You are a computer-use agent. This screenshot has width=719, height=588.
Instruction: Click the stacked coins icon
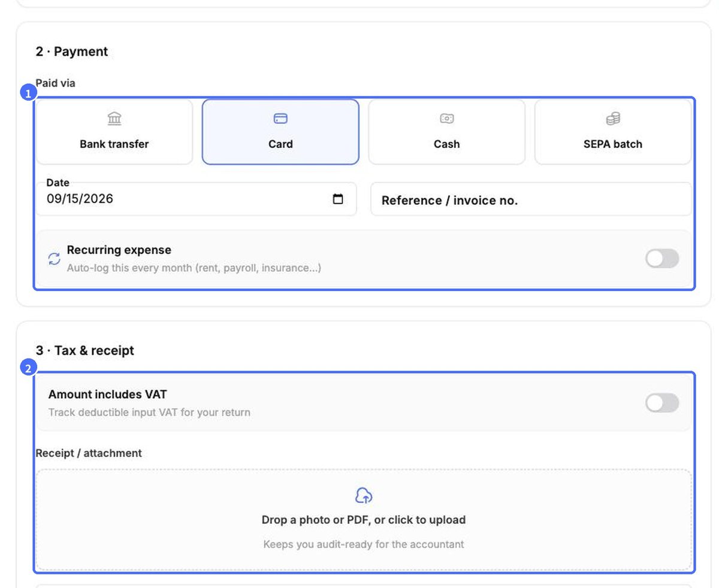pyautogui.click(x=613, y=119)
